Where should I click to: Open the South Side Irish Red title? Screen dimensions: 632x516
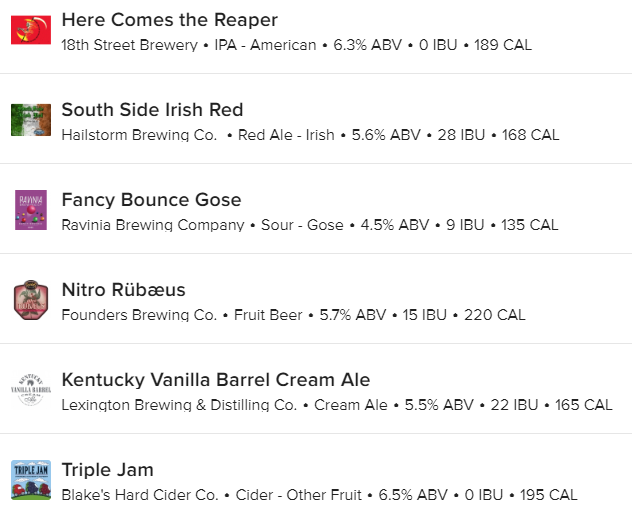tap(152, 110)
